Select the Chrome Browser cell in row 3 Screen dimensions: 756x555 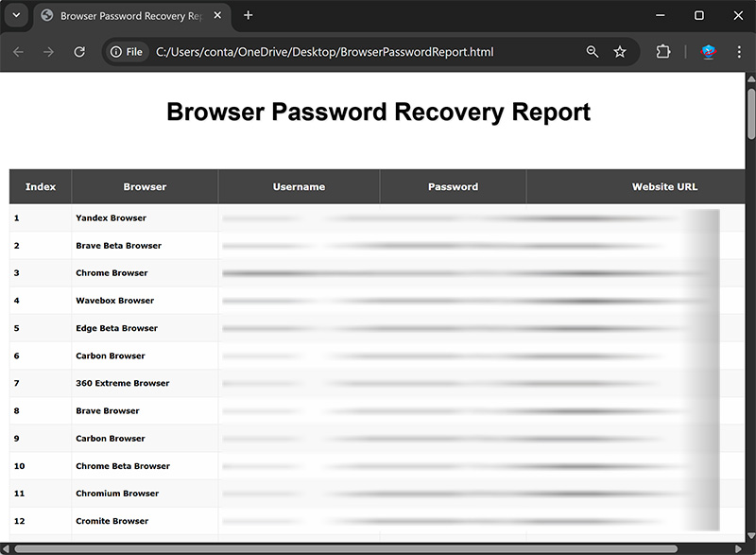click(145, 273)
